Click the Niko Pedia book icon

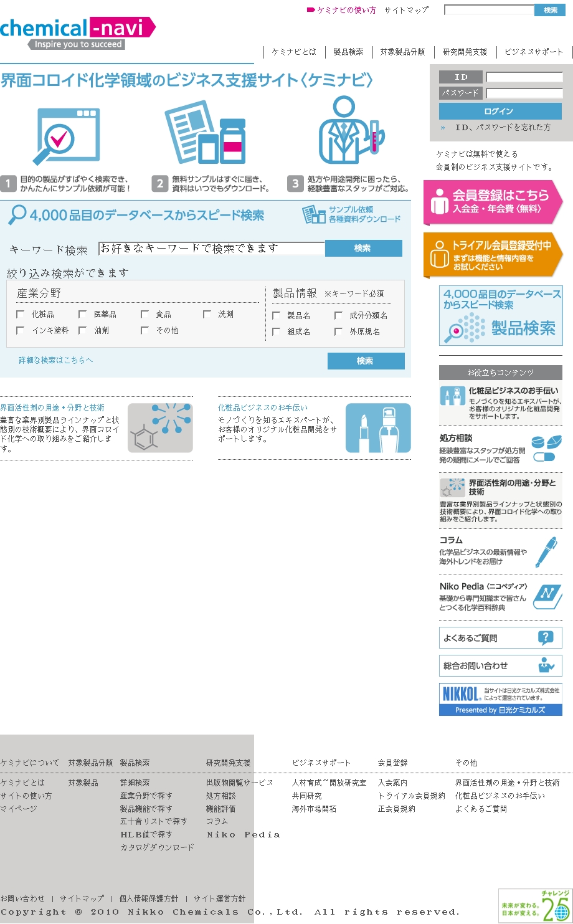[x=548, y=597]
